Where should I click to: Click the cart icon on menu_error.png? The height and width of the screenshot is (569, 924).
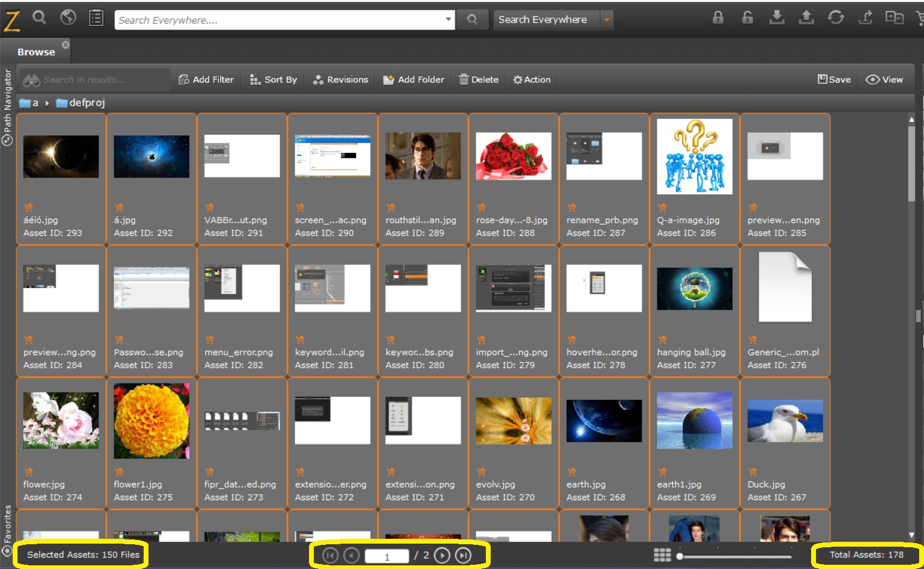[209, 339]
